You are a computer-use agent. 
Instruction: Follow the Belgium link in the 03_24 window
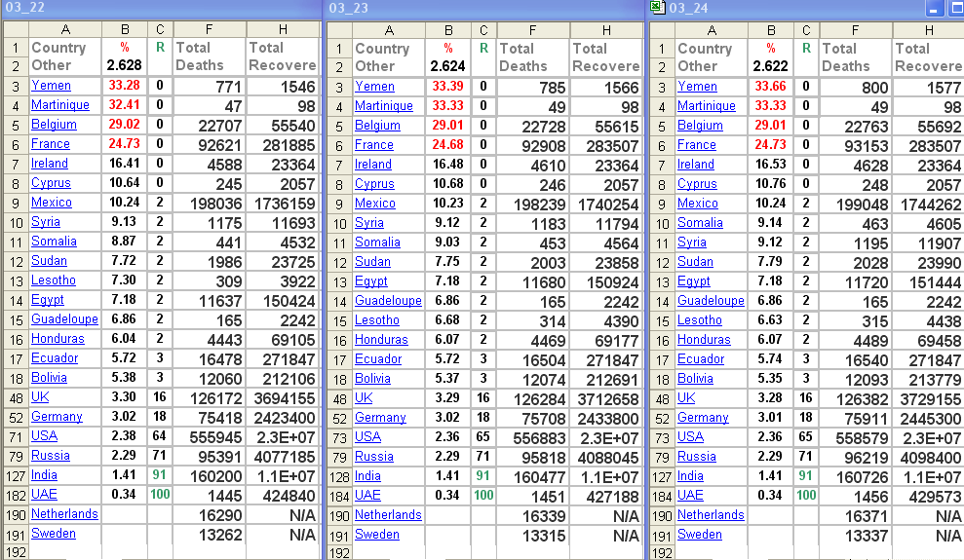[x=700, y=126]
